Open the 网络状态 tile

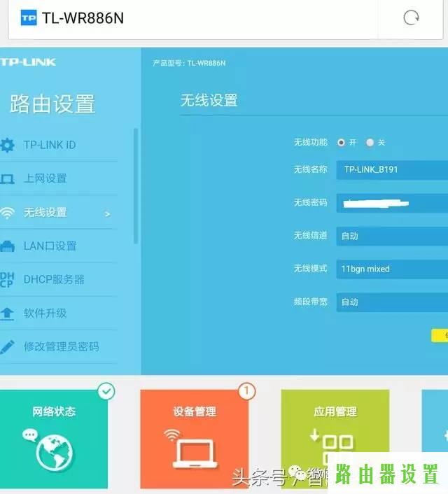coord(54,439)
